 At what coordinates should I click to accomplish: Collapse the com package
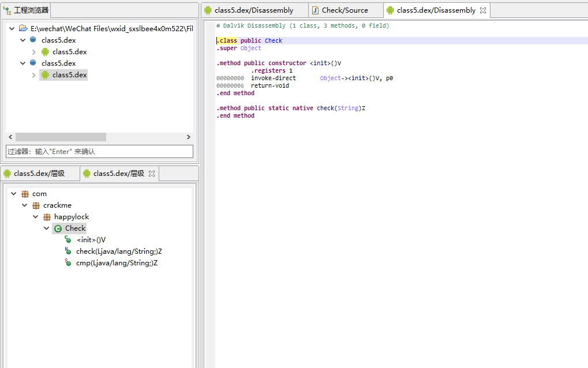pyautogui.click(x=14, y=194)
